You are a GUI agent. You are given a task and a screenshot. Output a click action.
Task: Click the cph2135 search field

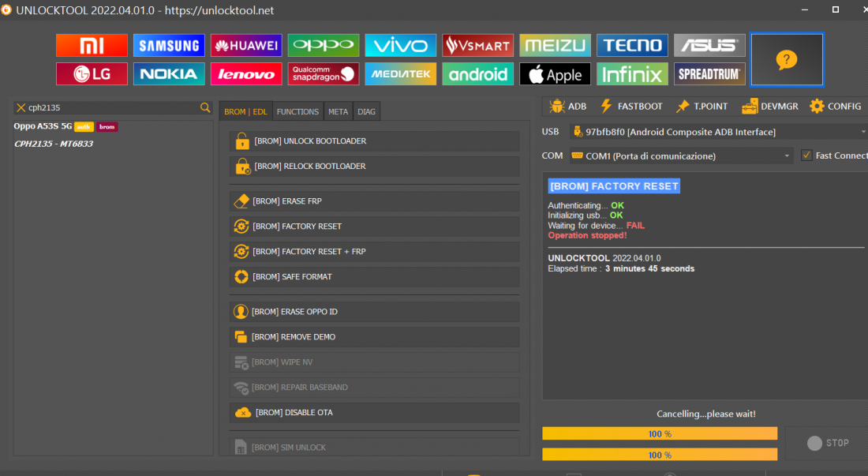pyautogui.click(x=114, y=107)
